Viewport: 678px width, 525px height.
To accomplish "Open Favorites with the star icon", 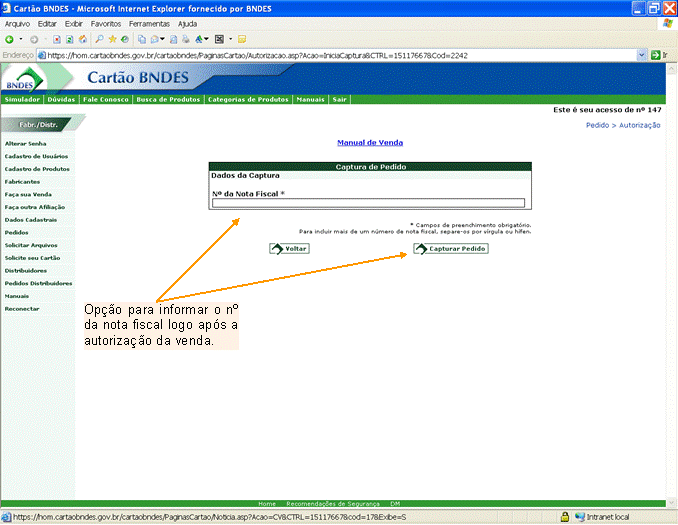I will pyautogui.click(x=112, y=39).
